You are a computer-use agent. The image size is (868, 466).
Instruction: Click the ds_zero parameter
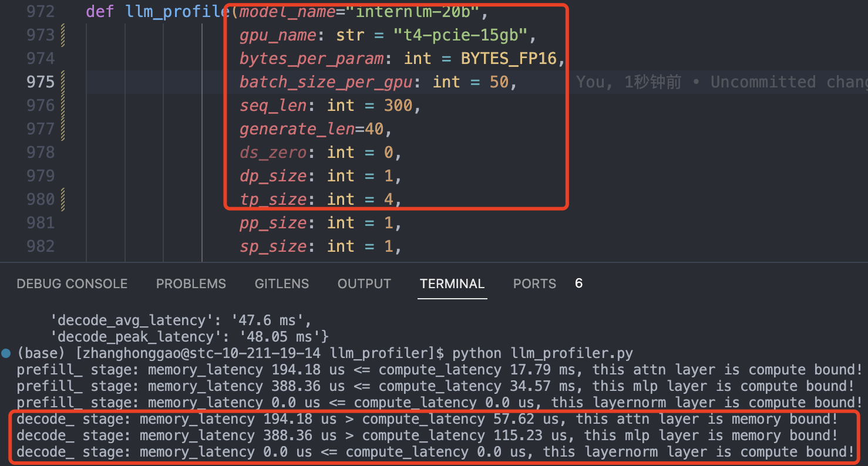click(x=273, y=153)
